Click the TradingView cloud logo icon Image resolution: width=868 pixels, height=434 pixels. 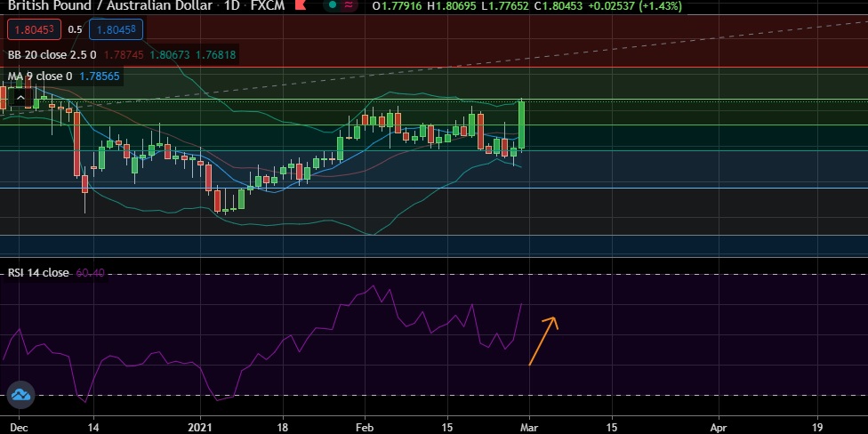pos(21,395)
